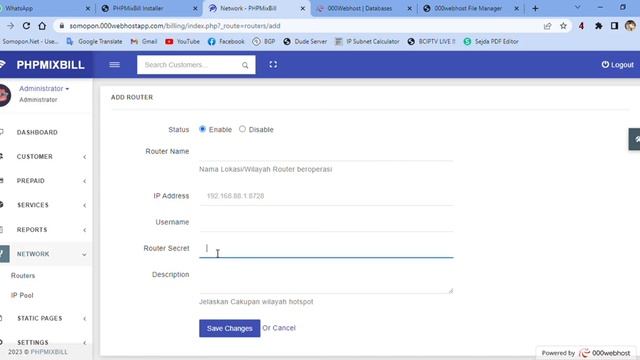Open the Dashboard menu item

click(46, 132)
